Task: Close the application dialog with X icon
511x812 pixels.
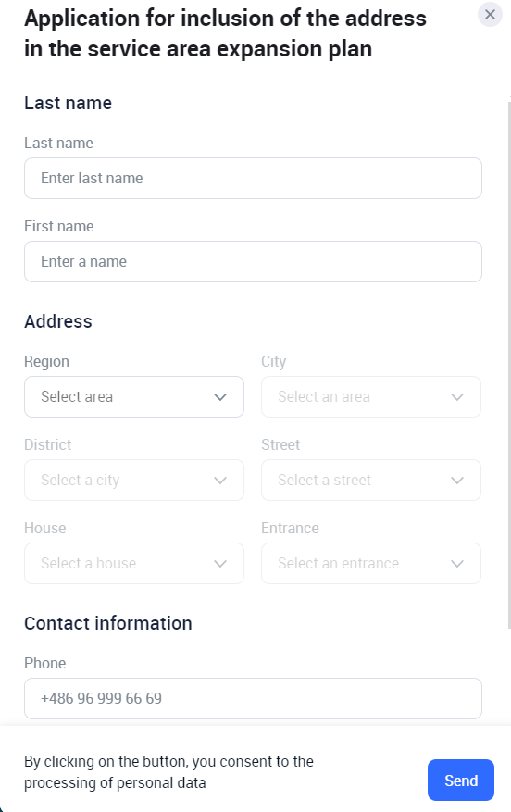Action: point(490,15)
